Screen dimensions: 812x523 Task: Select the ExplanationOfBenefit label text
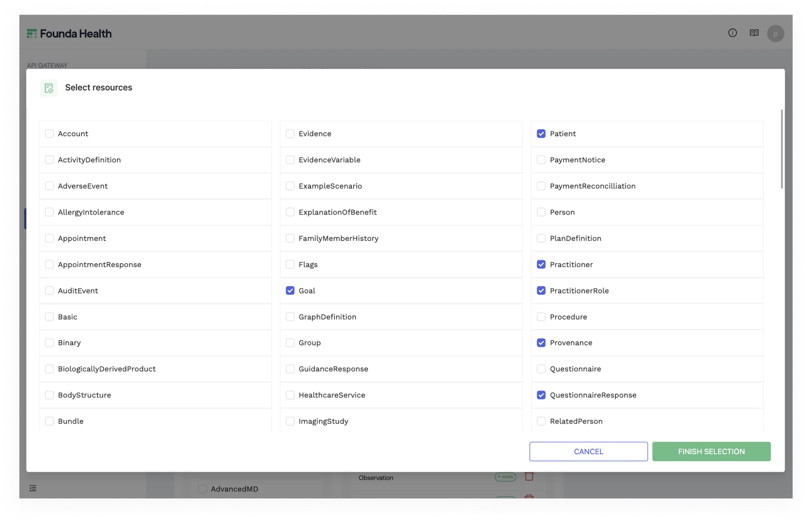(338, 212)
